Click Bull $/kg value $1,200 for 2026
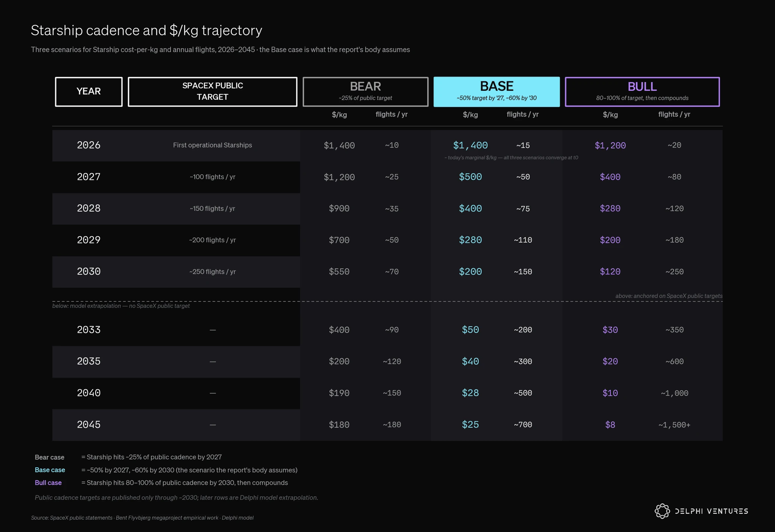Image resolution: width=775 pixels, height=532 pixels. [x=610, y=145]
